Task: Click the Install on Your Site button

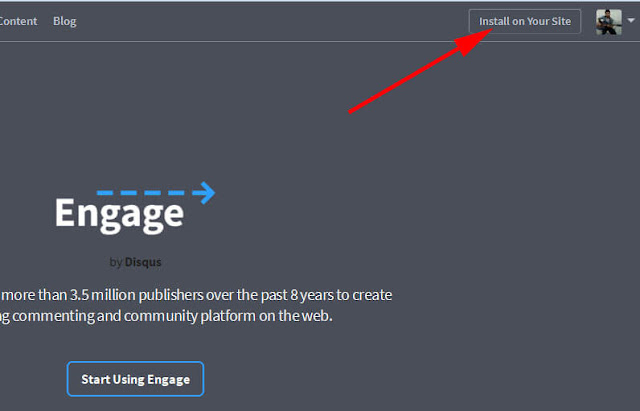Action: (524, 21)
